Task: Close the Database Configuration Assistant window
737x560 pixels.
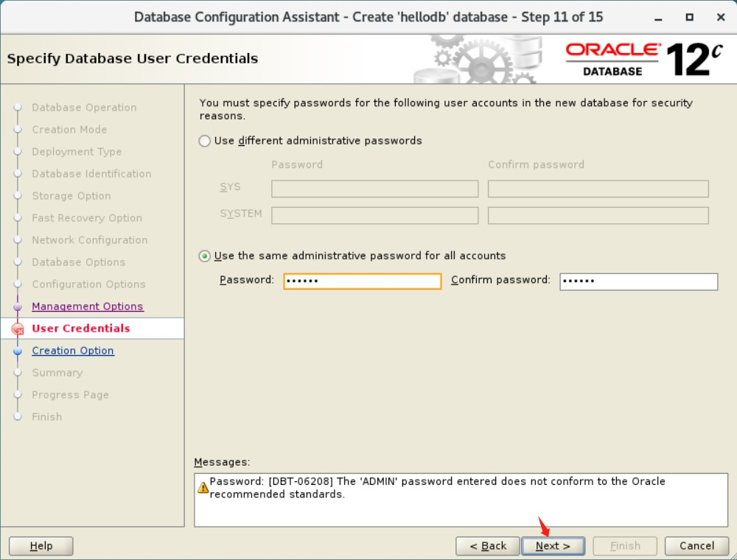Action: tap(721, 18)
